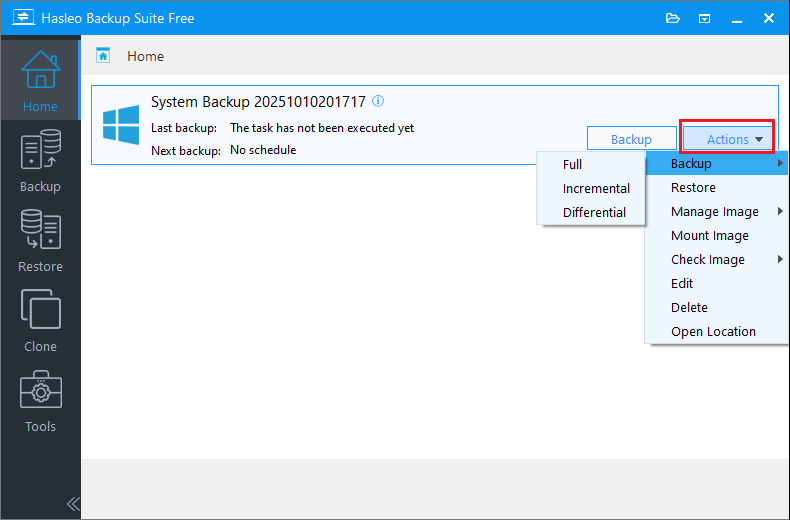Open the title bar dropdown menu icon
This screenshot has height=520, width=790.
[x=704, y=19]
